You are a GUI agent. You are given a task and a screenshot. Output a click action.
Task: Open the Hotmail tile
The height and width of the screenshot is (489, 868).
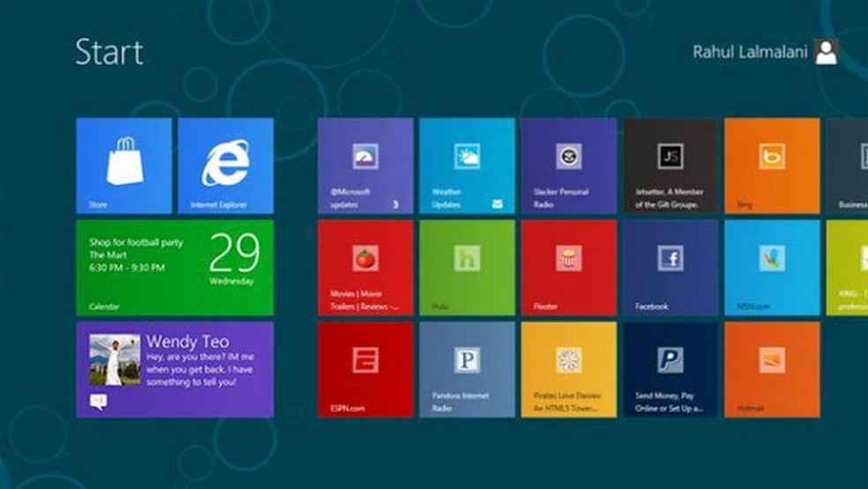[772, 369]
